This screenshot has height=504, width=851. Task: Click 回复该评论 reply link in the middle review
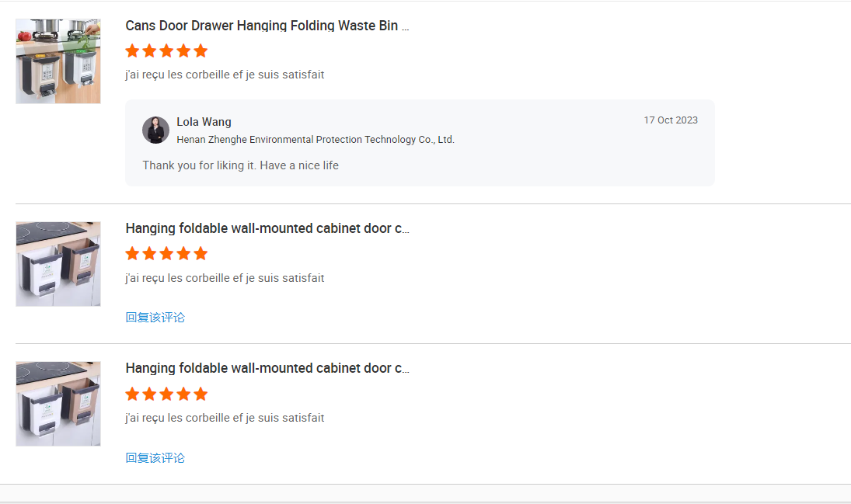coord(155,317)
